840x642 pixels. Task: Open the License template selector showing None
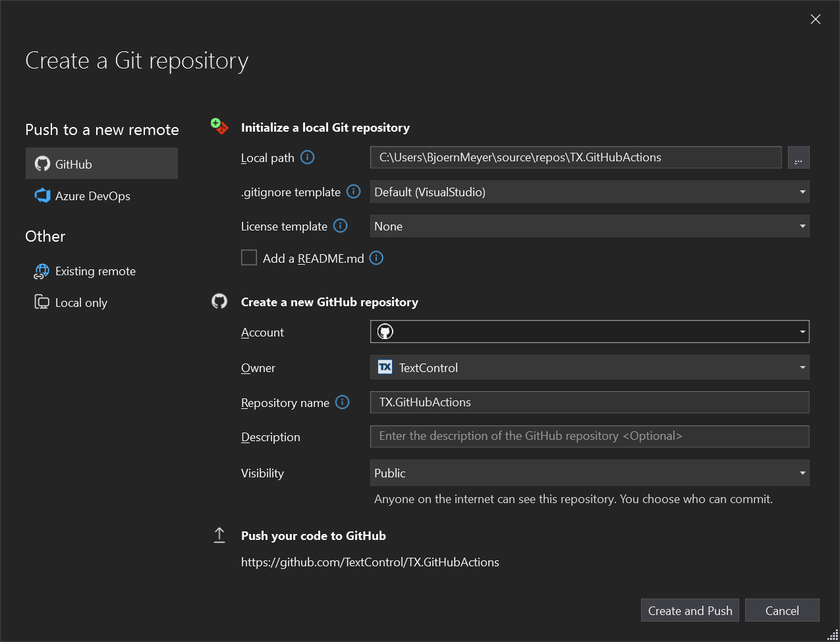tap(802, 226)
